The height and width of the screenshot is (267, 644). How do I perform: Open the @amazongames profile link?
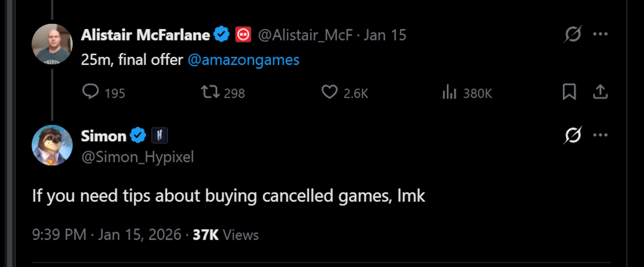(x=244, y=60)
